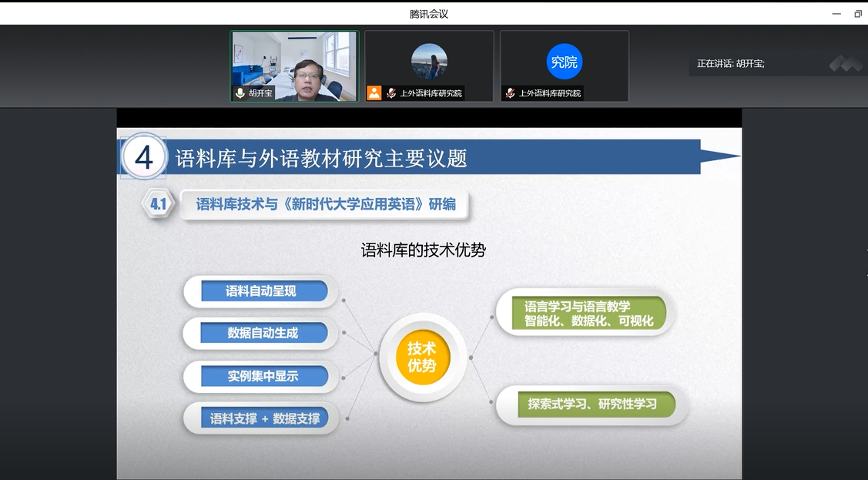Image resolution: width=868 pixels, height=480 pixels.
Task: Restore down the Tencent Meeting window
Action: (857, 14)
